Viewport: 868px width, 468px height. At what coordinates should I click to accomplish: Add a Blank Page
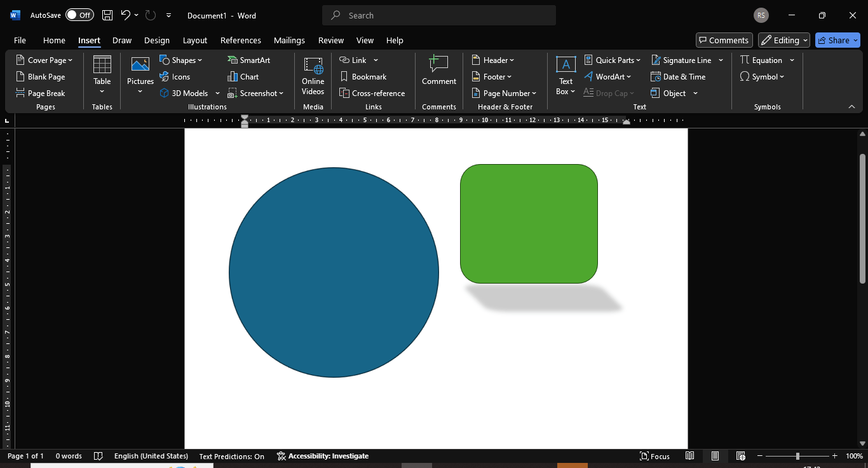click(40, 76)
